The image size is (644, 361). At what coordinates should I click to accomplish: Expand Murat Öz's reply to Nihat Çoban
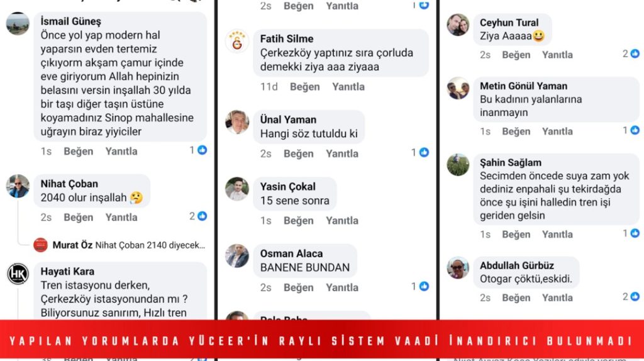click(x=128, y=245)
